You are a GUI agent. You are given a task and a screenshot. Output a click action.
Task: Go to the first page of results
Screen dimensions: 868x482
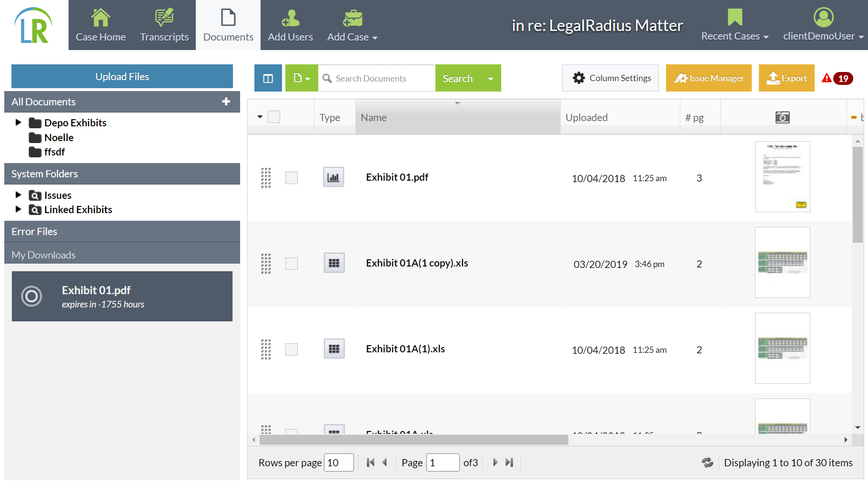pyautogui.click(x=370, y=462)
